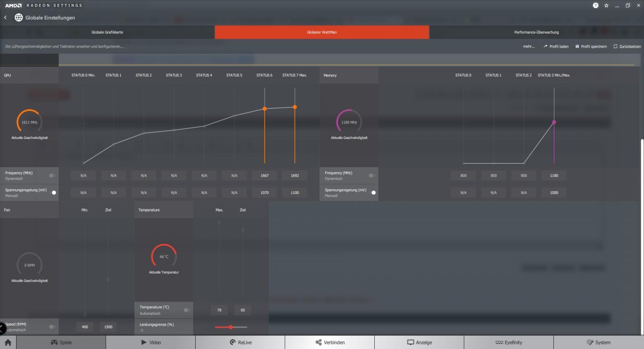Click the Globale Einstellungen title
Image resolution: width=644 pixels, height=349 pixels.
tap(50, 18)
